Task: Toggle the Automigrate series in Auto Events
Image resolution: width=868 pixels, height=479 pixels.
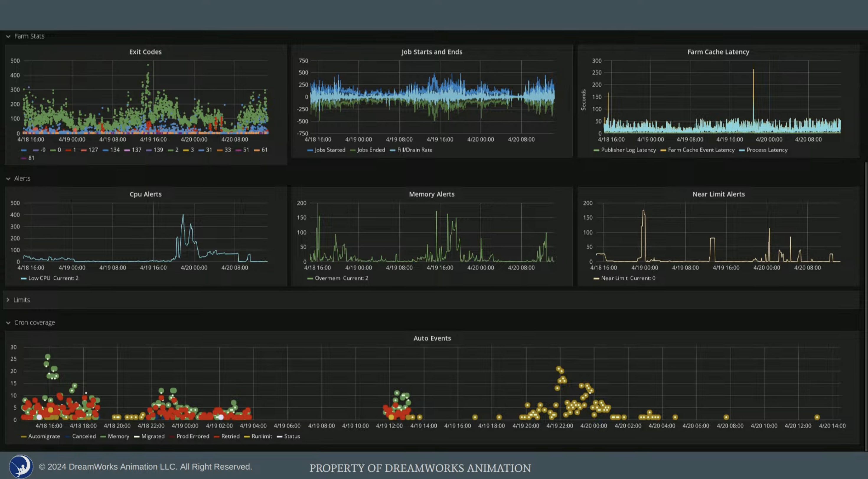Action: (x=44, y=436)
